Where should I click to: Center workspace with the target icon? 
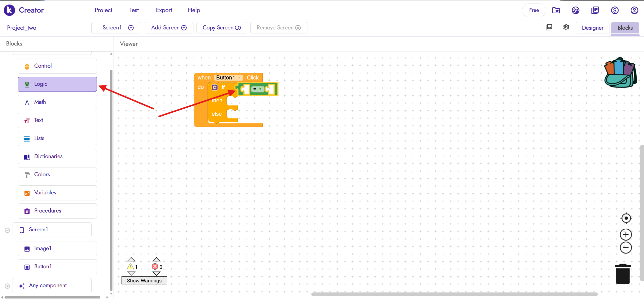coord(626,218)
